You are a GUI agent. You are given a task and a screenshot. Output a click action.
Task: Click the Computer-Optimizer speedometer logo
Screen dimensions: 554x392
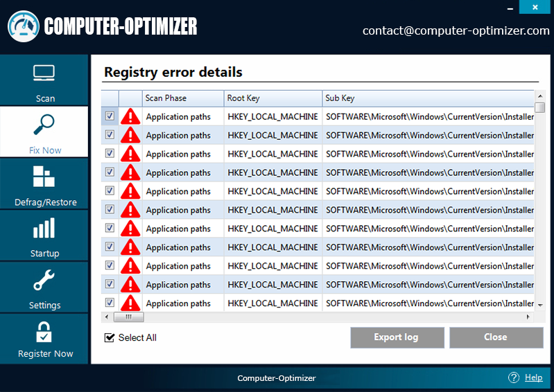24,26
